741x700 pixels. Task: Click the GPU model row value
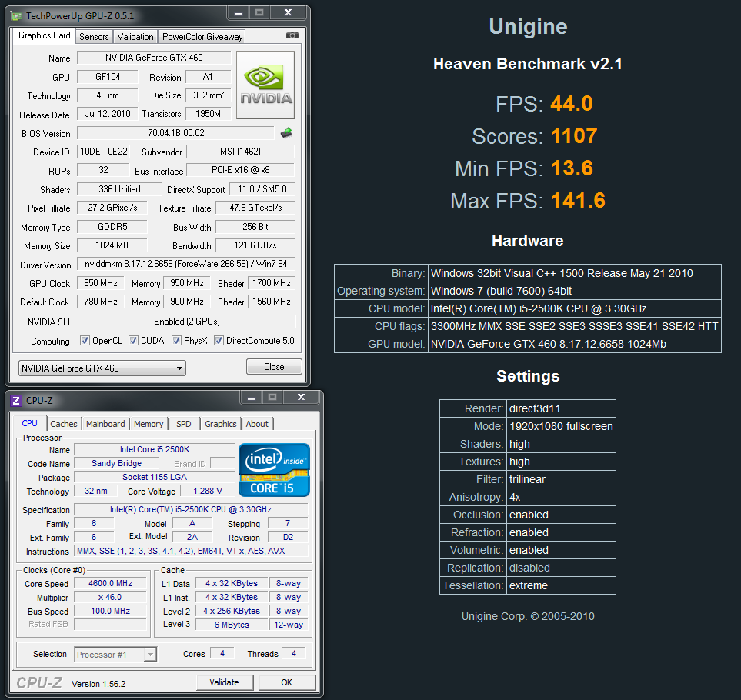[575, 345]
